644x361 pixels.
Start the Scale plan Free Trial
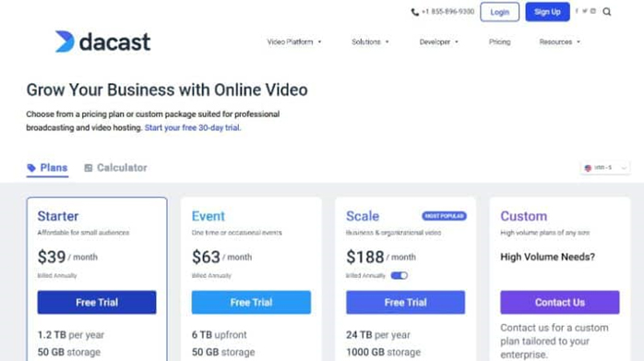[405, 302]
